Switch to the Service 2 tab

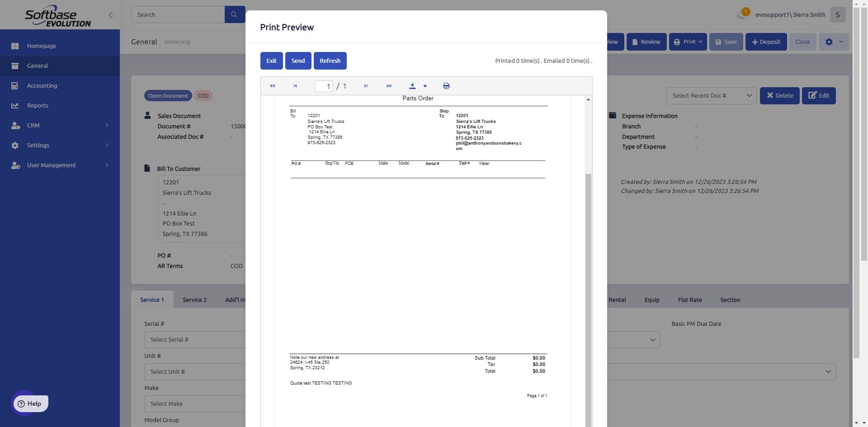click(194, 299)
